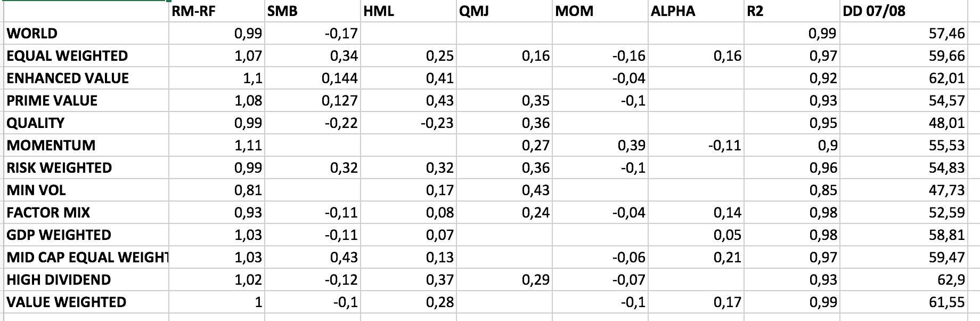Viewport: 980px width, 321px height.
Task: Click the MID CAP EQUAL WEIGHT label cell
Action: tap(85, 258)
